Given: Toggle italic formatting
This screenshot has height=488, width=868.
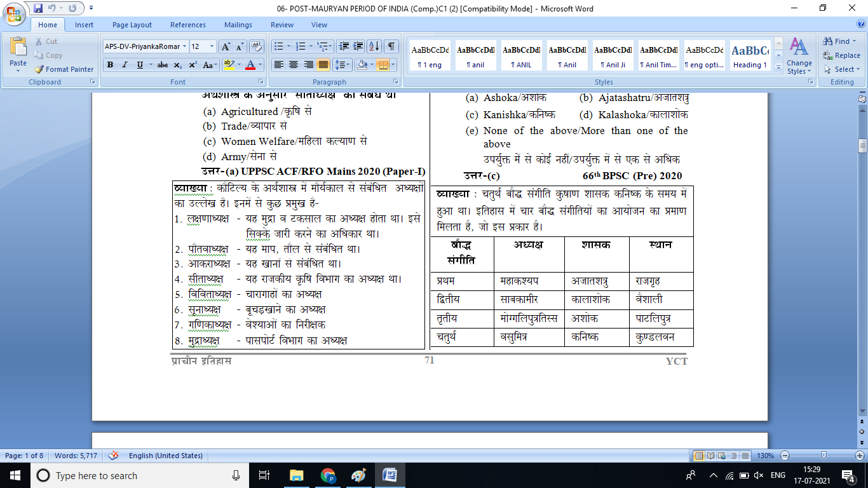Looking at the screenshot, I should click(x=125, y=65).
